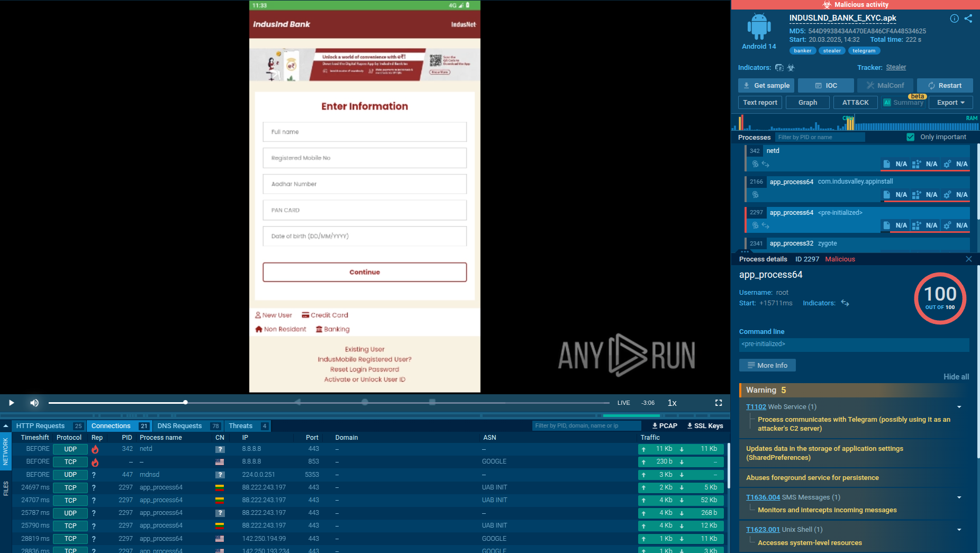Open task info icon beside the APK name
This screenshot has height=553, width=980.
point(954,19)
